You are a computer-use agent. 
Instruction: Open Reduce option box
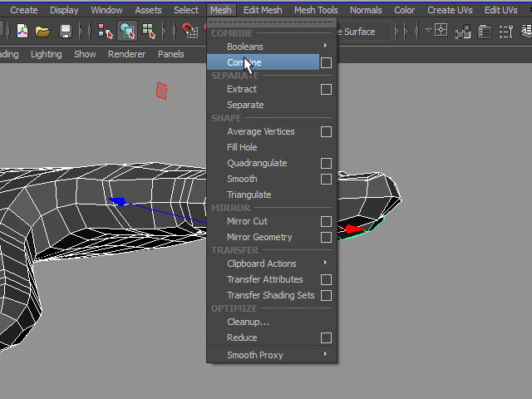point(326,338)
